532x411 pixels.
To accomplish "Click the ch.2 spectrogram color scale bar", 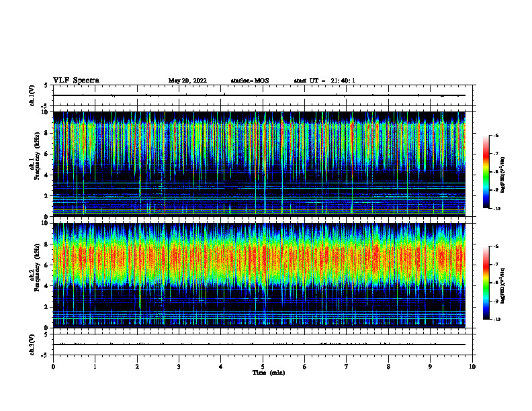I will 486,283.
